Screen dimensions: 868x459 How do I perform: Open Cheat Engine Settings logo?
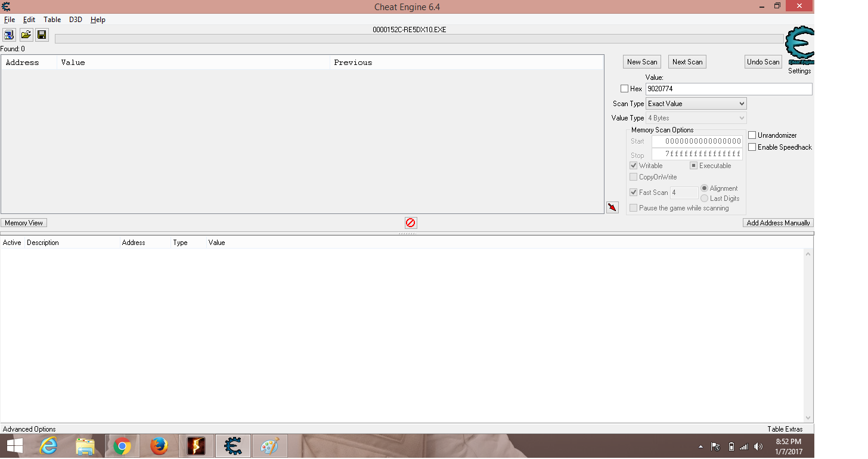pyautogui.click(x=799, y=46)
